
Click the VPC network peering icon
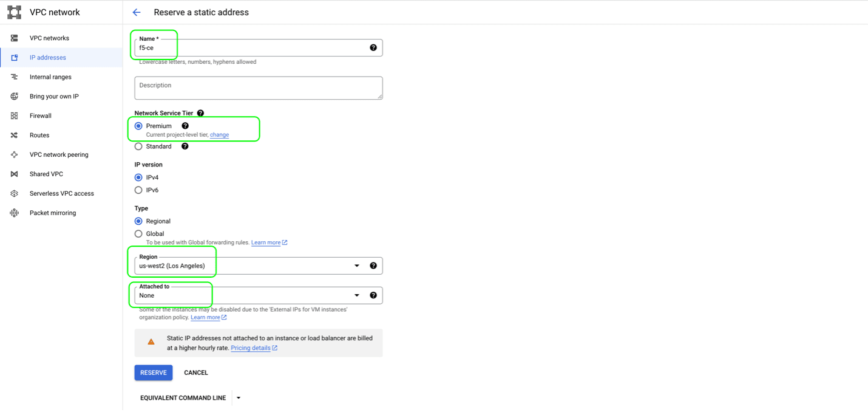click(14, 155)
